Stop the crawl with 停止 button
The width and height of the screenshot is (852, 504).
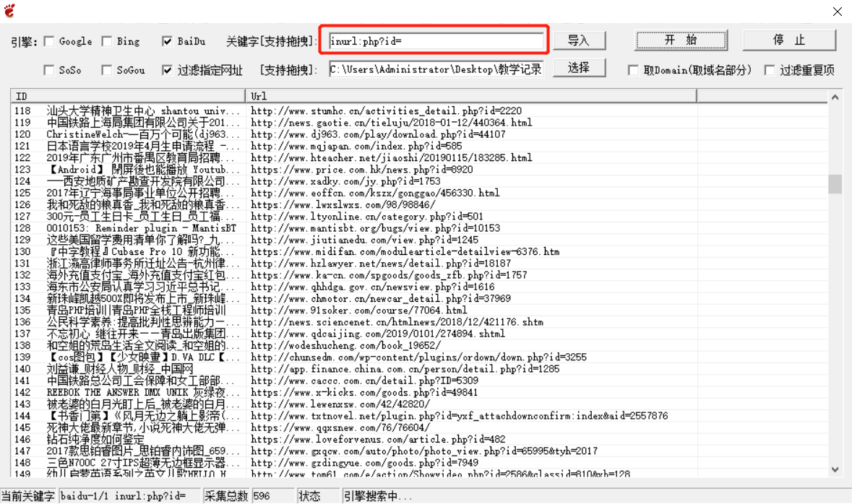tap(789, 40)
